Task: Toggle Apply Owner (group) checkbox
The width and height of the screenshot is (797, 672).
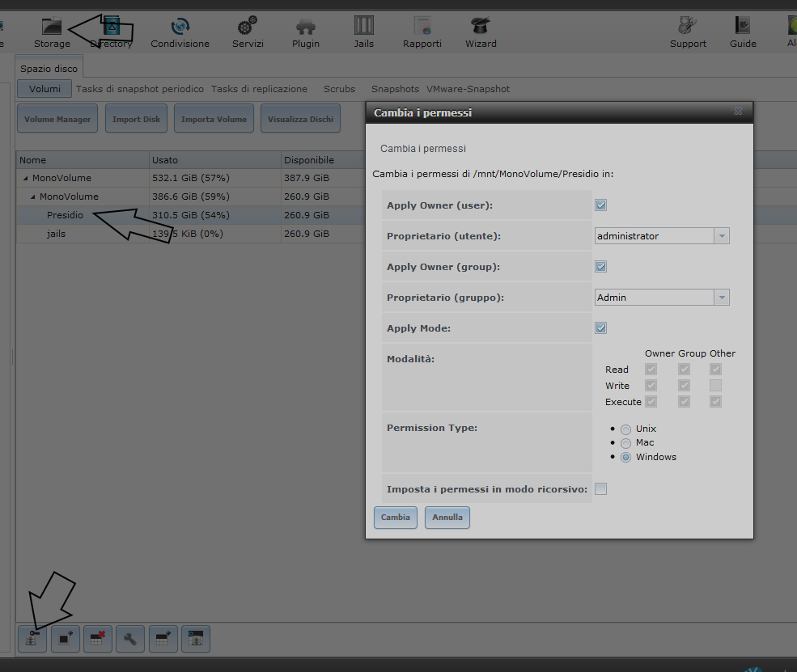Action: click(x=601, y=267)
